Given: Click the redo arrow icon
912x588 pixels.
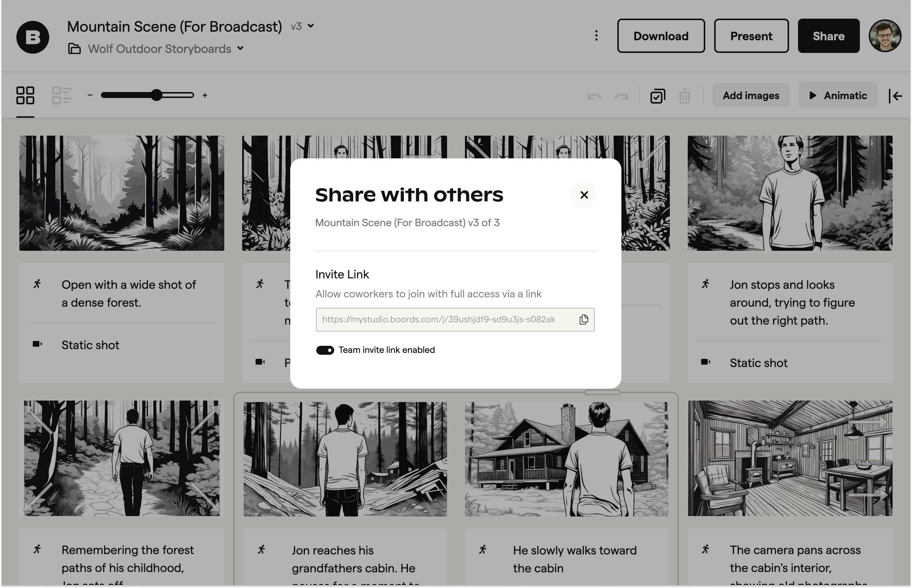Looking at the screenshot, I should (621, 96).
